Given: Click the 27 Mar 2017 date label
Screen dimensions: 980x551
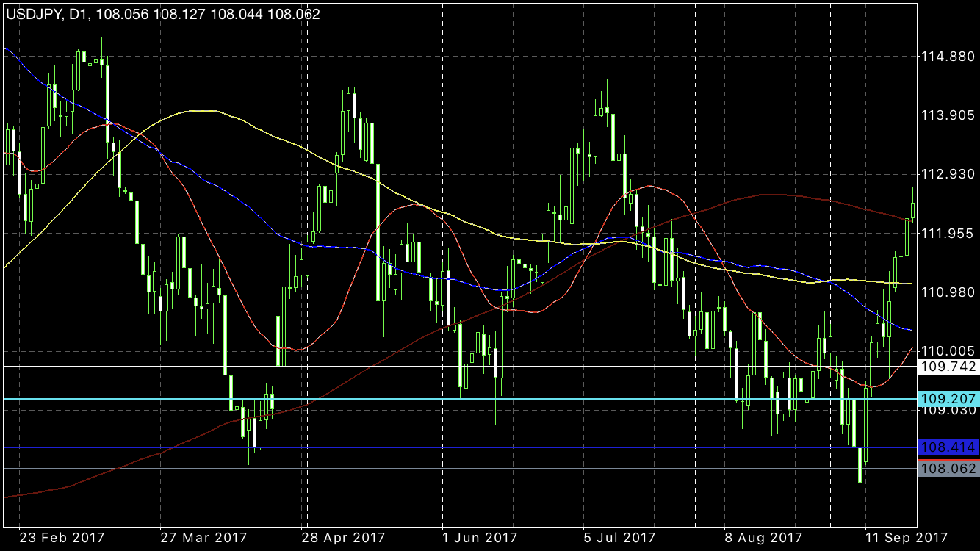Looking at the screenshot, I should (204, 537).
